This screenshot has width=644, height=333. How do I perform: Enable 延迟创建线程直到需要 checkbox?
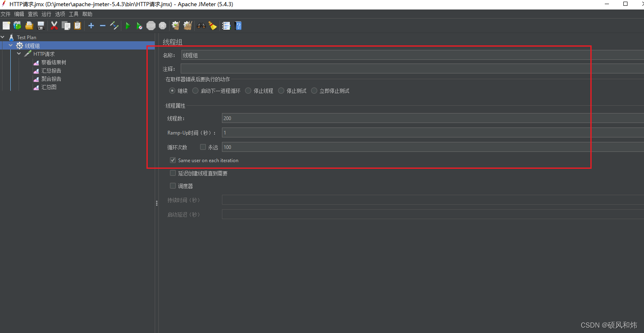tap(173, 173)
